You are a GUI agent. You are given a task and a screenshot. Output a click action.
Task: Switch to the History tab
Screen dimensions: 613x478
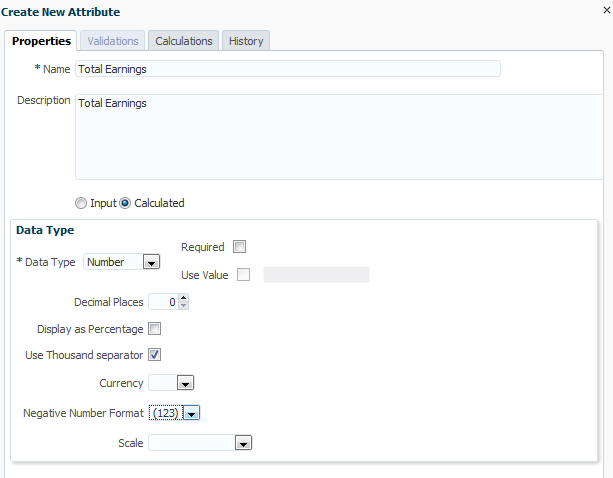245,41
